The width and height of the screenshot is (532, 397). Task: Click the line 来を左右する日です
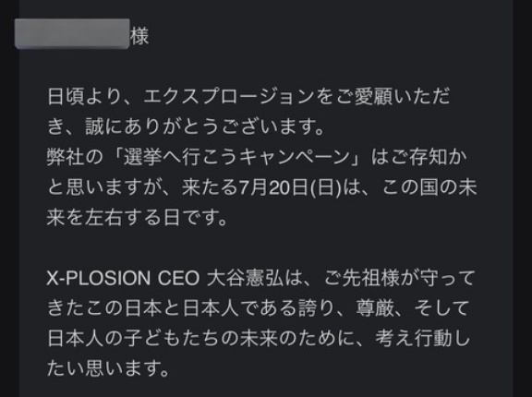pyautogui.click(x=137, y=217)
